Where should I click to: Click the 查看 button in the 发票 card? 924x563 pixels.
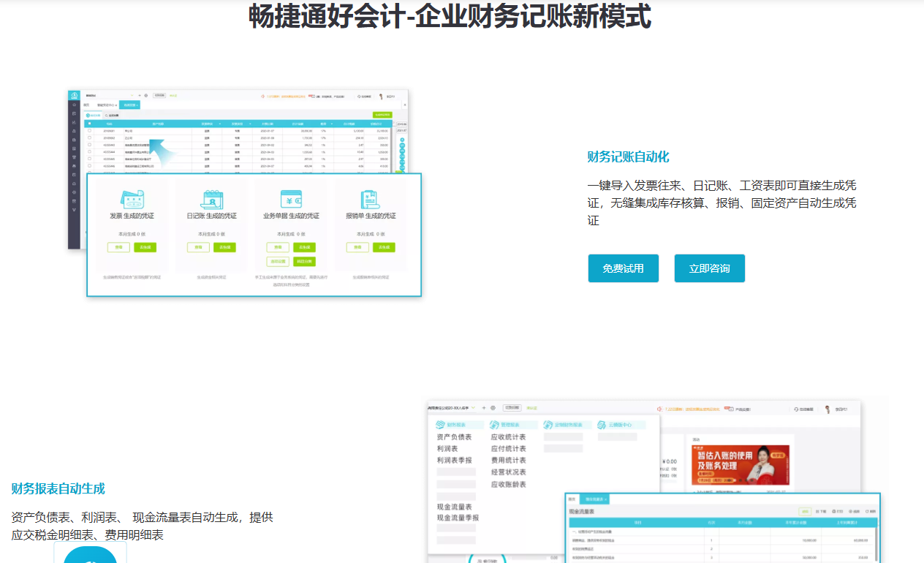118,247
